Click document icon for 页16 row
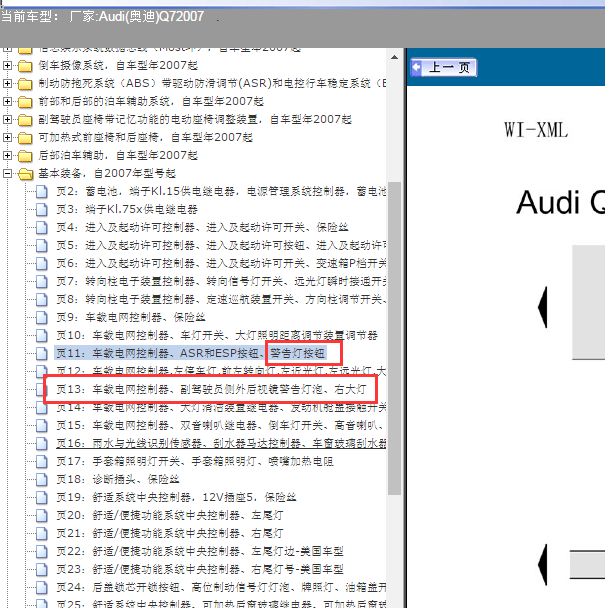605x608 pixels. coord(42,443)
